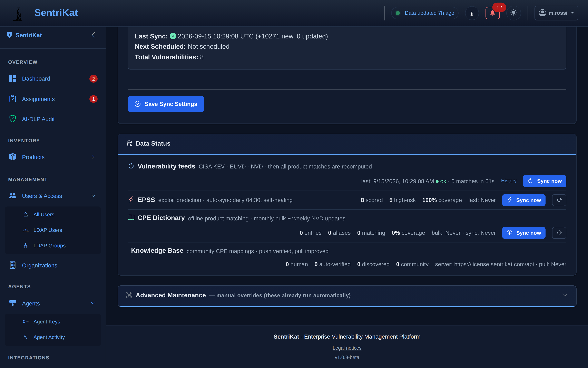This screenshot has height=368, width=588.
Task: Click Sync now for Vulnerability feeds
Action: (545, 181)
